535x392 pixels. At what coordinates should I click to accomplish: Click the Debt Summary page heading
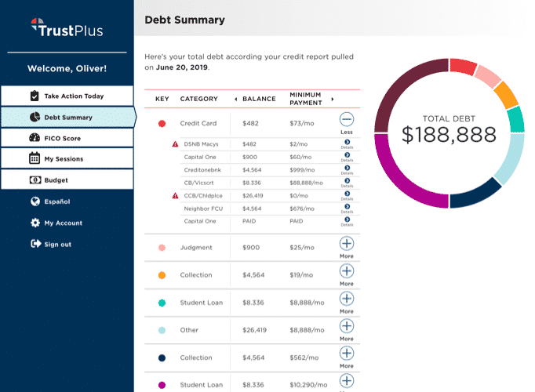[x=185, y=20]
